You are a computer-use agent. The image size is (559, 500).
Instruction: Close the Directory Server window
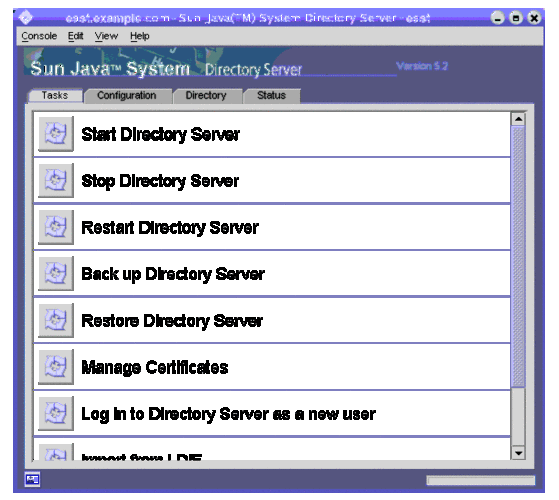click(x=534, y=17)
